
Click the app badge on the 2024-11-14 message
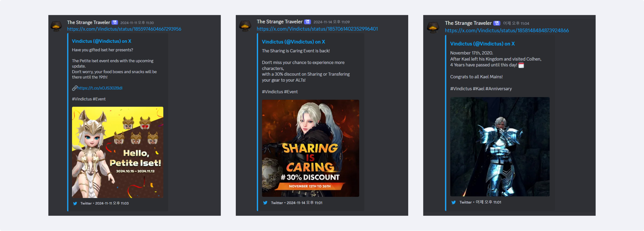(308, 22)
